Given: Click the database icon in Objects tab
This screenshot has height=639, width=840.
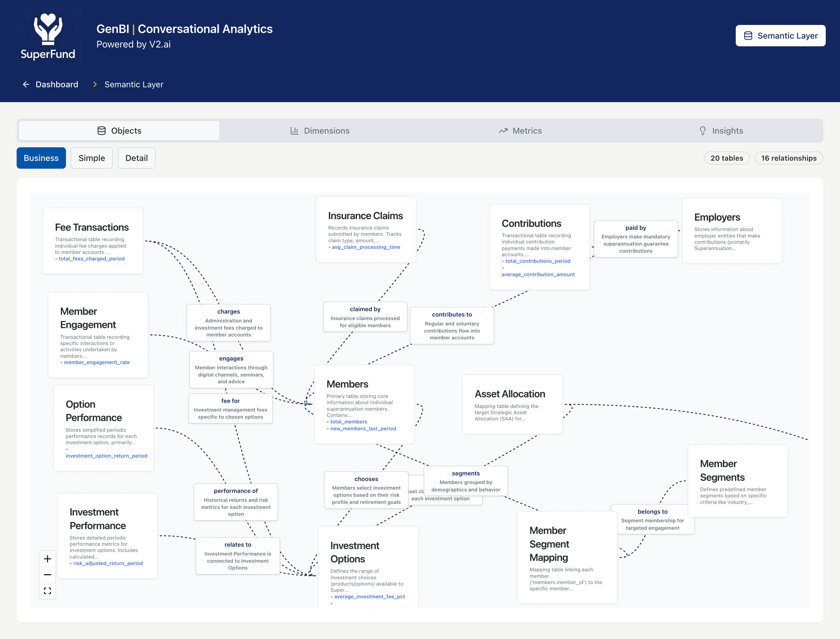Looking at the screenshot, I should click(x=102, y=131).
